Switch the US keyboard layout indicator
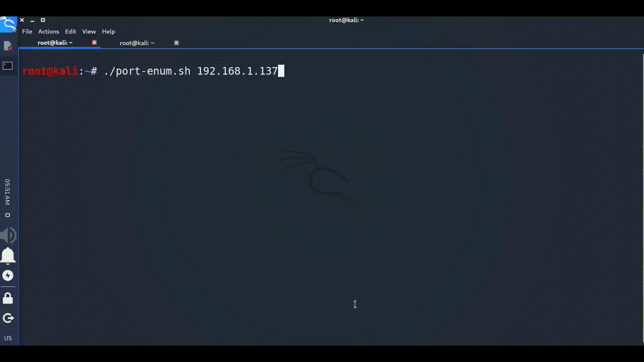 [8, 338]
